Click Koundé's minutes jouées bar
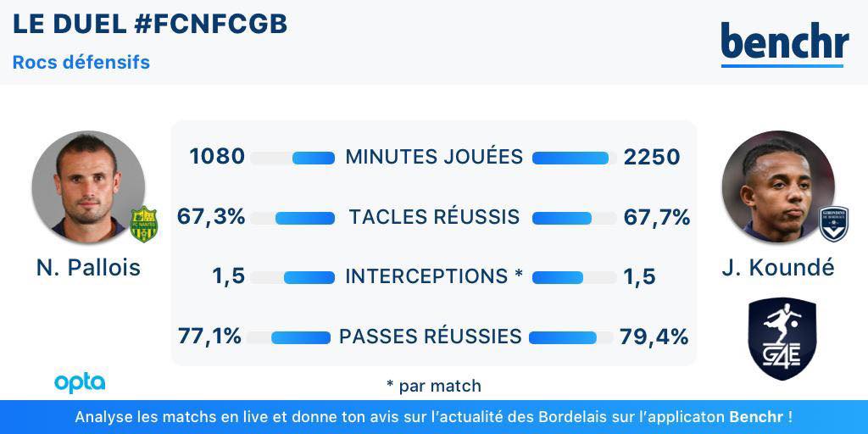 570,158
